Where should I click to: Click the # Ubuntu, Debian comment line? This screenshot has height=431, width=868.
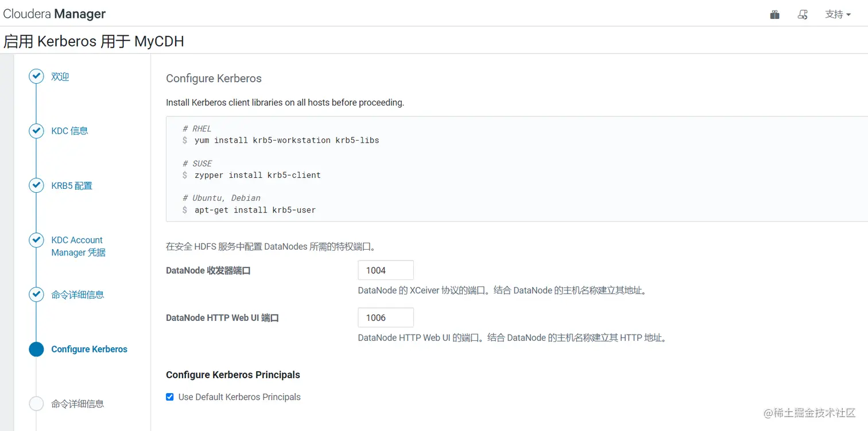pos(222,198)
